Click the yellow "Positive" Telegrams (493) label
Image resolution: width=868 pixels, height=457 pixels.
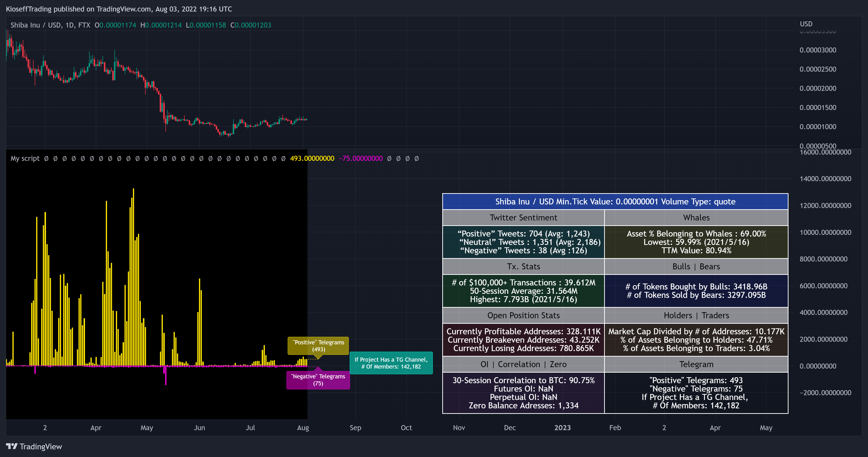(x=318, y=346)
